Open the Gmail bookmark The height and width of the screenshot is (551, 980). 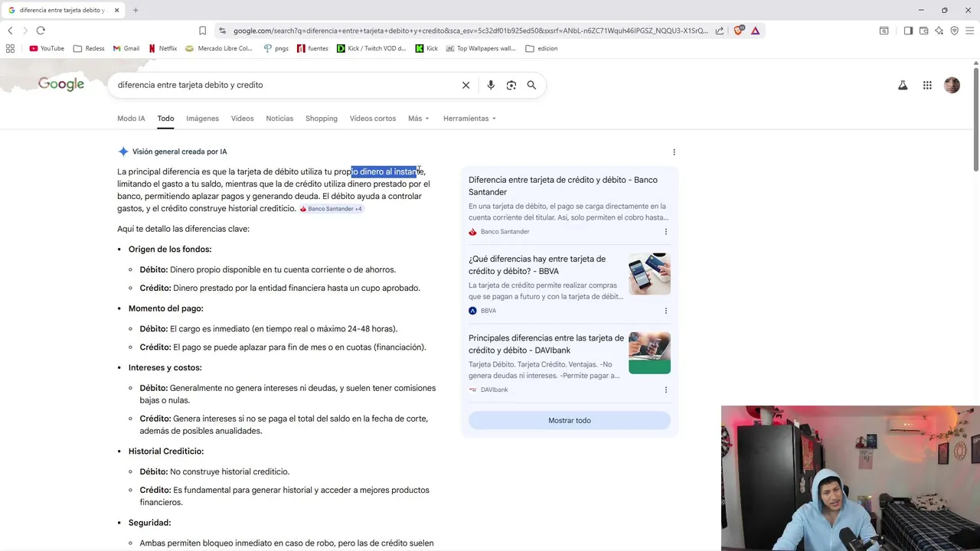[x=126, y=48]
